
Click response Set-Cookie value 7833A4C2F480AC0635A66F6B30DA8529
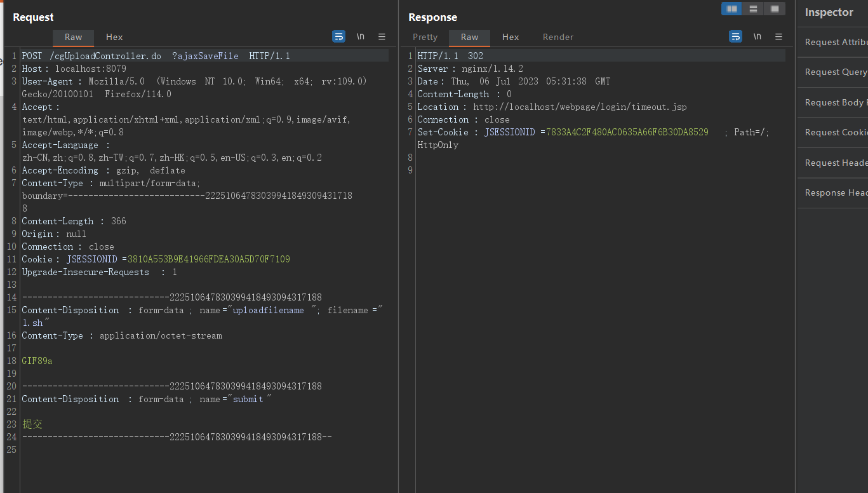627,132
